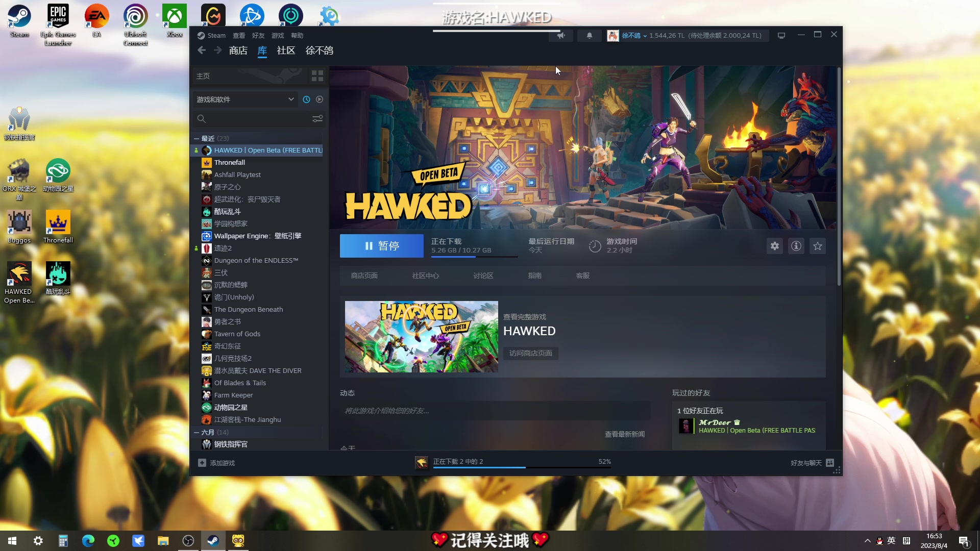Image resolution: width=980 pixels, height=551 pixels.
Task: Open the downloading game icon in footer
Action: coord(422,462)
